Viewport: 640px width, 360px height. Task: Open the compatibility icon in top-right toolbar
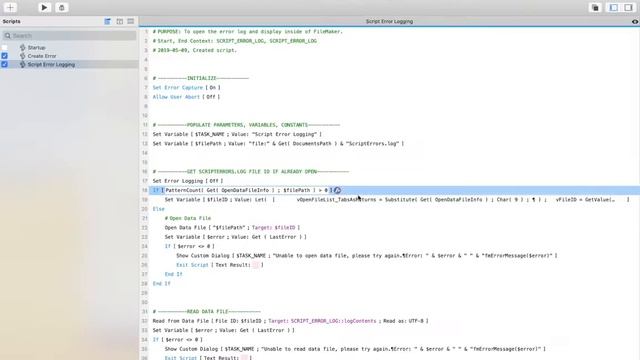pos(596,8)
